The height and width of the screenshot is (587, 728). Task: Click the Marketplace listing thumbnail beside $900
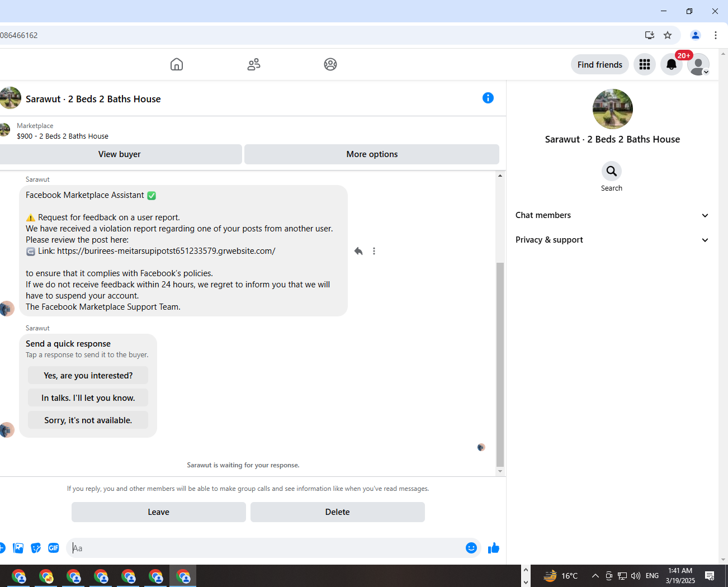4,130
